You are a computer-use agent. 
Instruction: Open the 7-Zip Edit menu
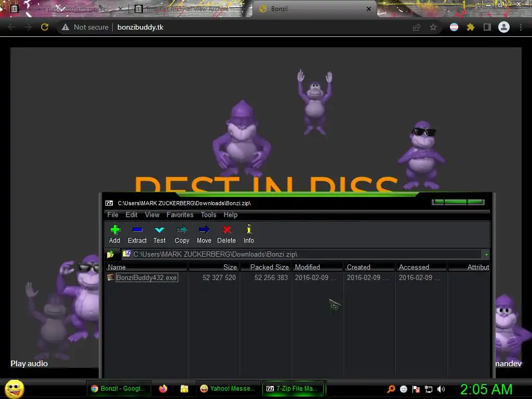[x=131, y=215]
